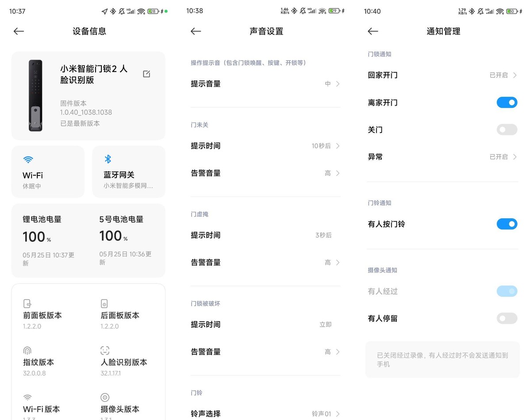This screenshot has height=420, width=531.
Task: Tap the Bluetooth icon in 10:40 status bar
Action: 472,11
